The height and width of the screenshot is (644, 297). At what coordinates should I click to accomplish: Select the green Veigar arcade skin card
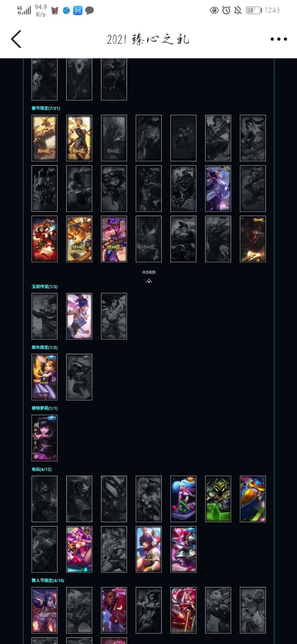coord(218,499)
